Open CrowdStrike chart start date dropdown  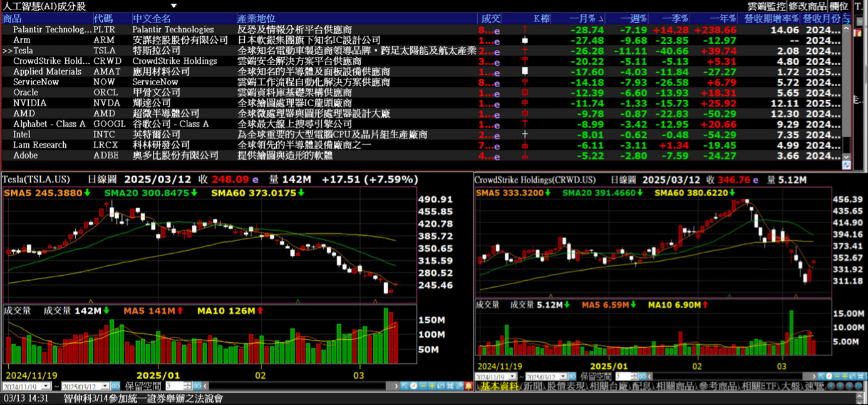point(512,376)
